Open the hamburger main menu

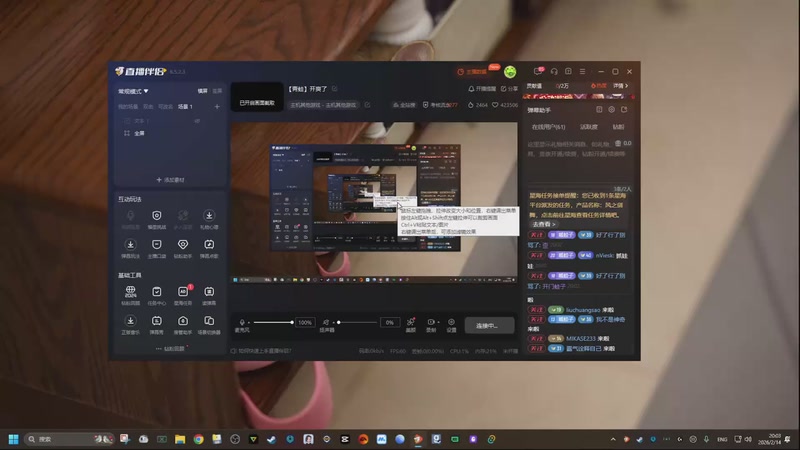pyautogui.click(x=583, y=71)
